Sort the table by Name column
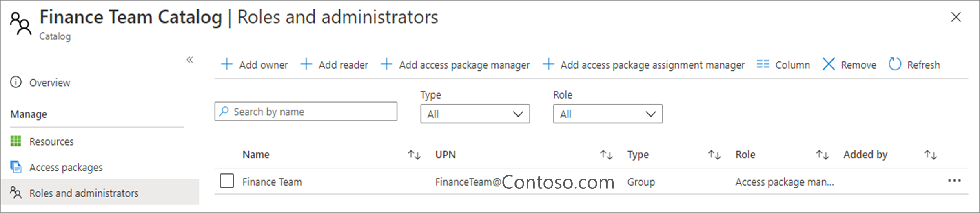 414,155
